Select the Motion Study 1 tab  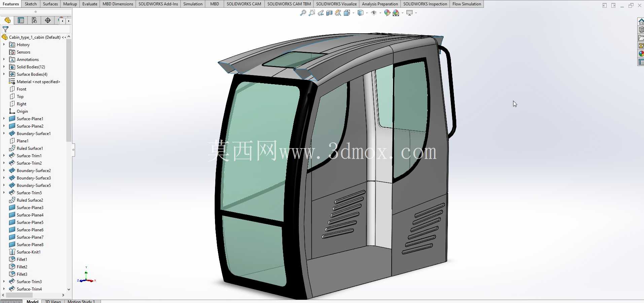pyautogui.click(x=81, y=301)
